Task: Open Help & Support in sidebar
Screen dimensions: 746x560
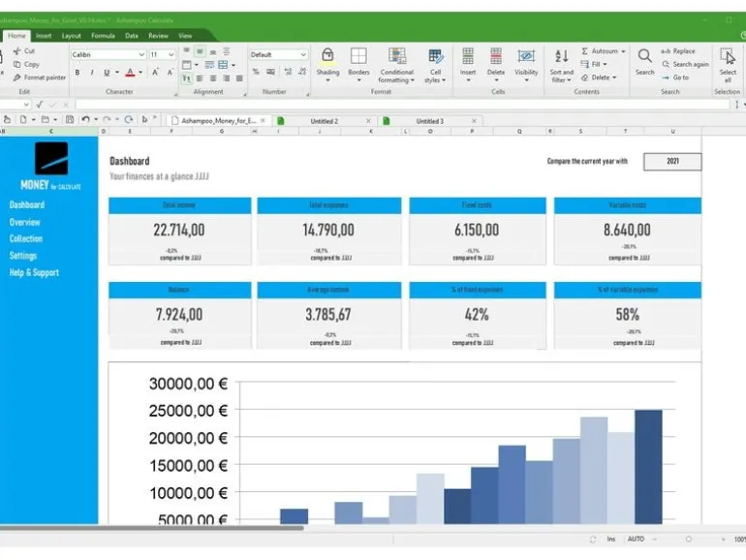Action: (34, 272)
